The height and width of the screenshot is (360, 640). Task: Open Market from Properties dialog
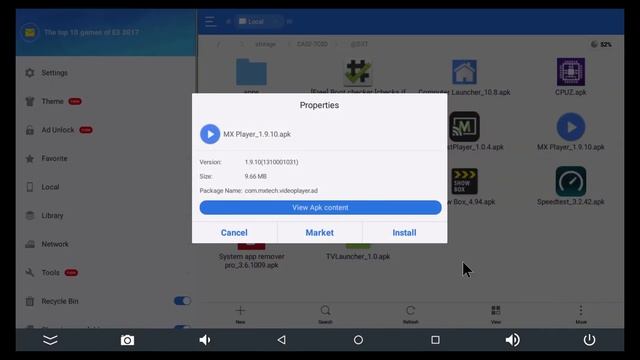[x=320, y=233]
